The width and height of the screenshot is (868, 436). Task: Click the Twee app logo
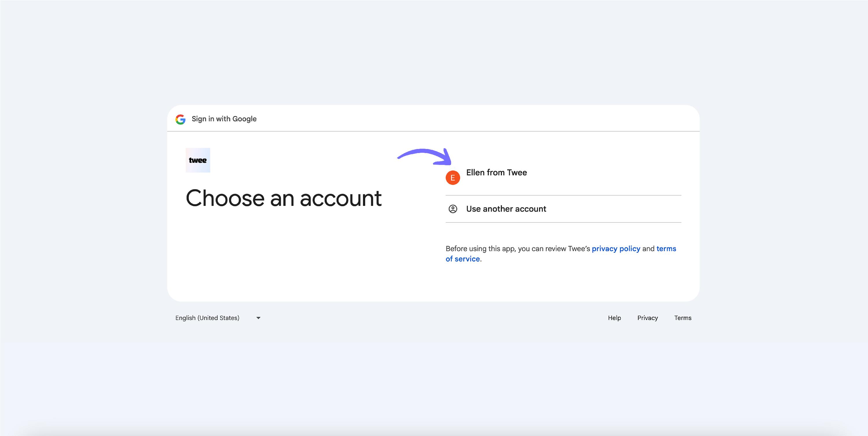coord(198,160)
